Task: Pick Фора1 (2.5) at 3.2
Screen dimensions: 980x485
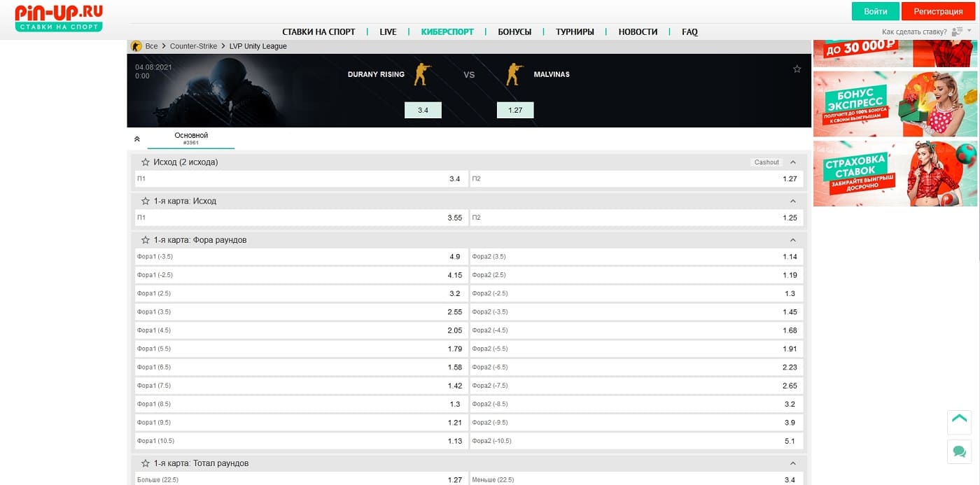Action: pos(300,293)
